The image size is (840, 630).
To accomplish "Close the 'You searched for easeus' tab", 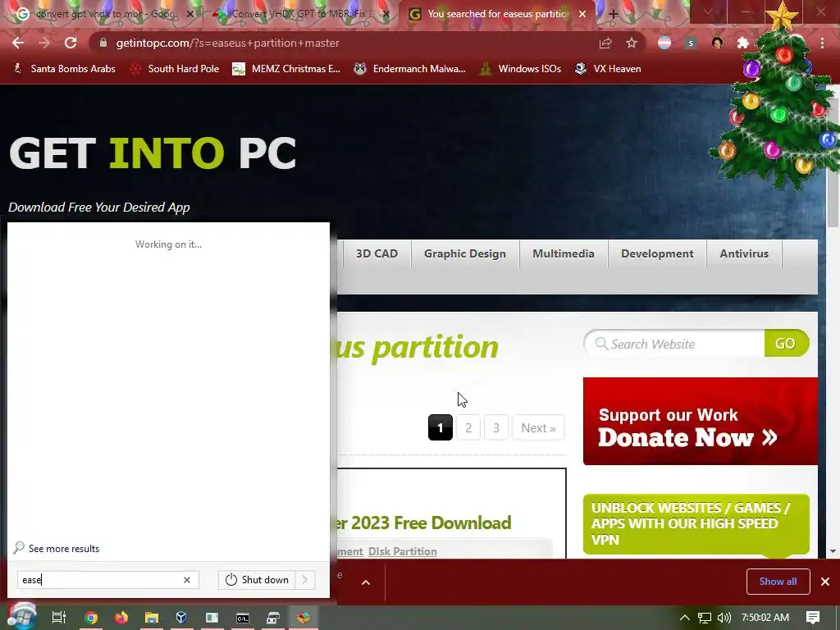I will [x=582, y=14].
